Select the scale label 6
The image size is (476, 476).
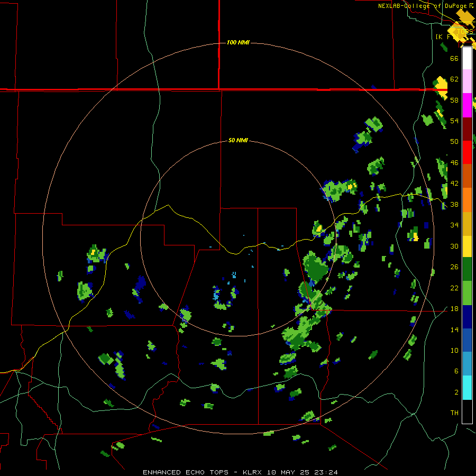pos(456,371)
